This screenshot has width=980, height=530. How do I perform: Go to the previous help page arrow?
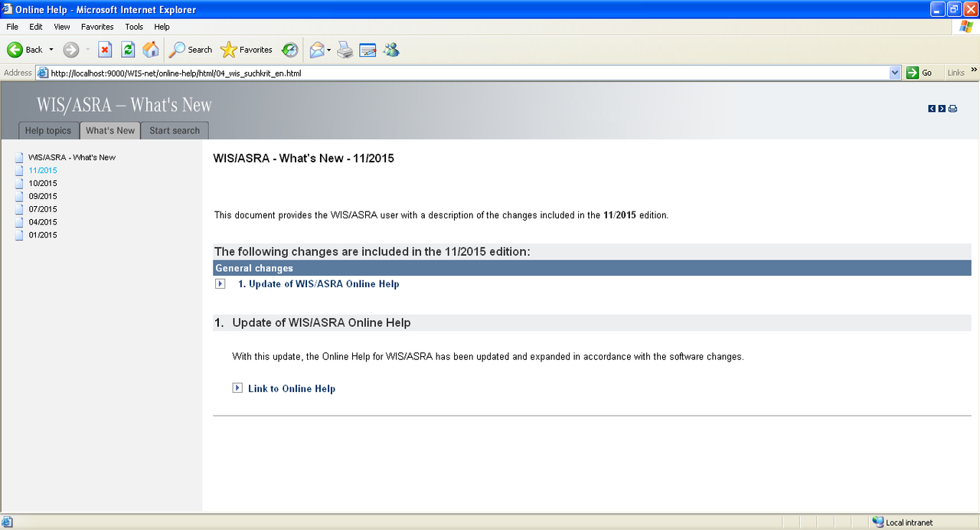click(932, 109)
